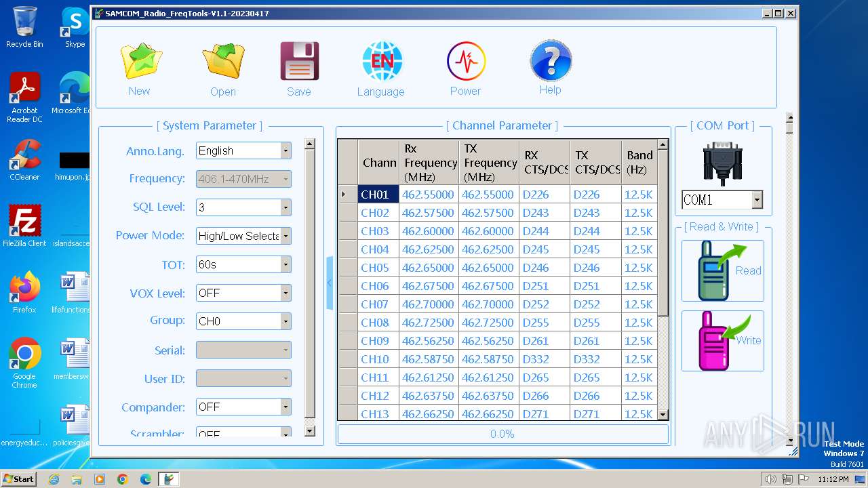Select COM port from COM1 dropdown
868x488 pixels.
[x=722, y=199]
